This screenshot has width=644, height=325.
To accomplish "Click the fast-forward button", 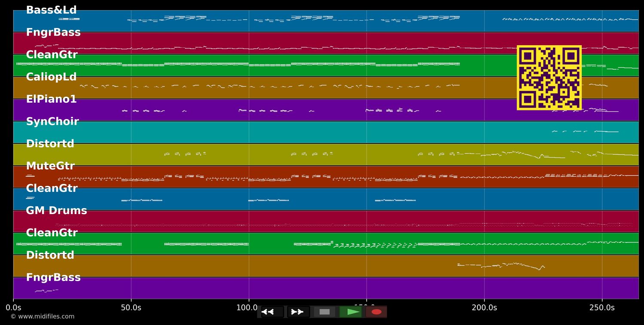I will pyautogui.click(x=298, y=312).
